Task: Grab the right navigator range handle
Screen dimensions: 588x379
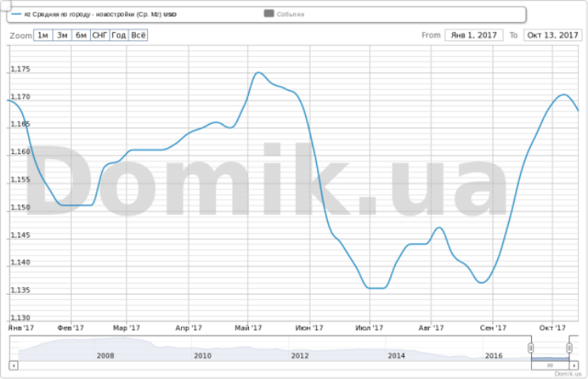Action: point(569,348)
